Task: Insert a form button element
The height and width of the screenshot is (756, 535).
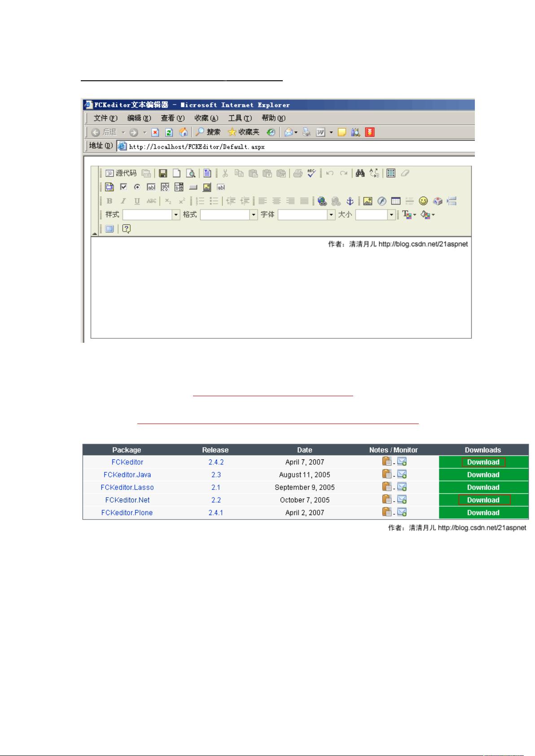Action: point(193,187)
